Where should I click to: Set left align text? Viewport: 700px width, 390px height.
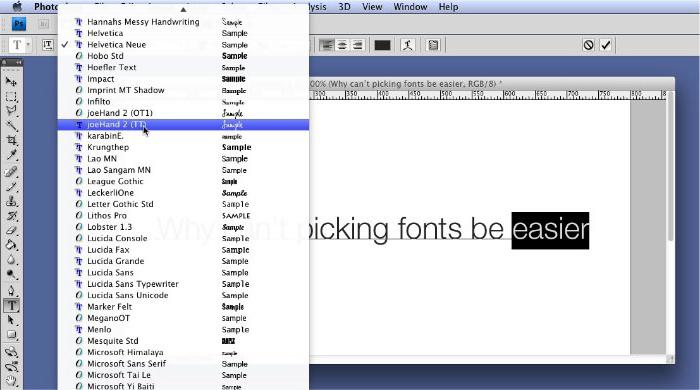(x=326, y=45)
